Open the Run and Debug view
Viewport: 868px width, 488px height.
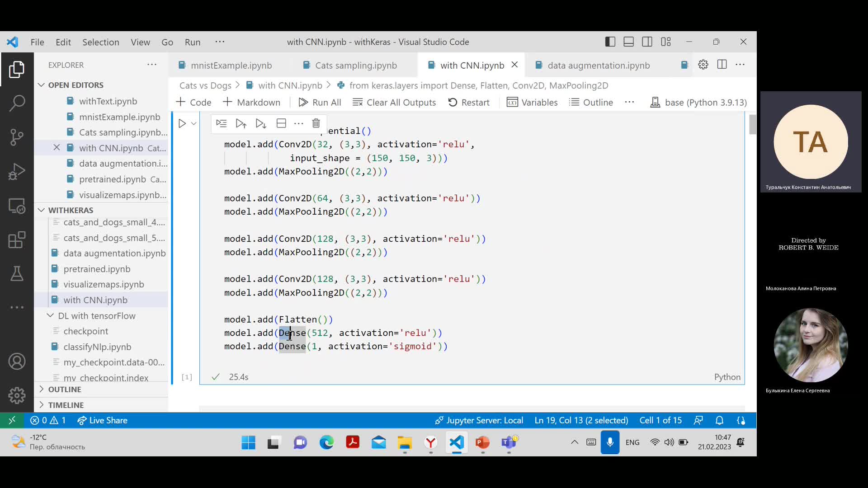[x=17, y=172]
